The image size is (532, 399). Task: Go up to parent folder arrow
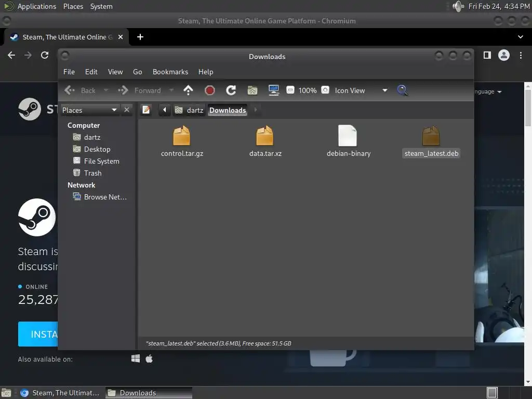pos(188,90)
